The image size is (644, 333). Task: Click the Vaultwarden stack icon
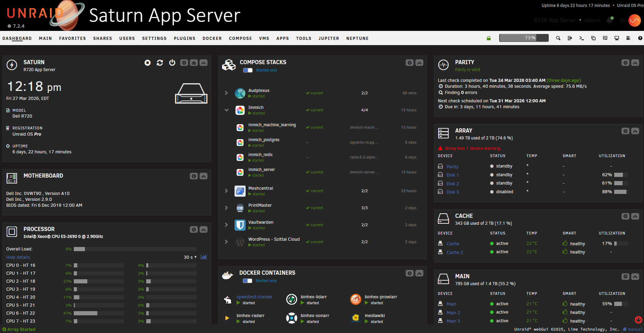pyautogui.click(x=240, y=225)
